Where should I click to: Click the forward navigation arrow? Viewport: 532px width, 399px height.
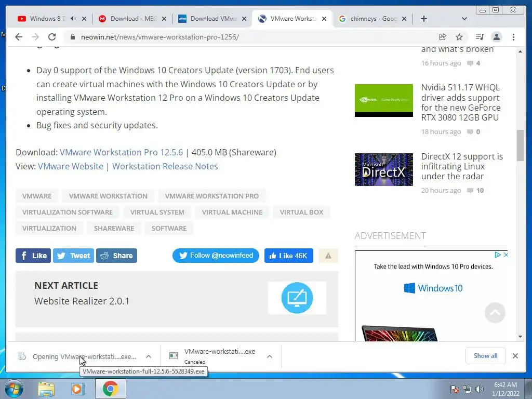click(35, 37)
